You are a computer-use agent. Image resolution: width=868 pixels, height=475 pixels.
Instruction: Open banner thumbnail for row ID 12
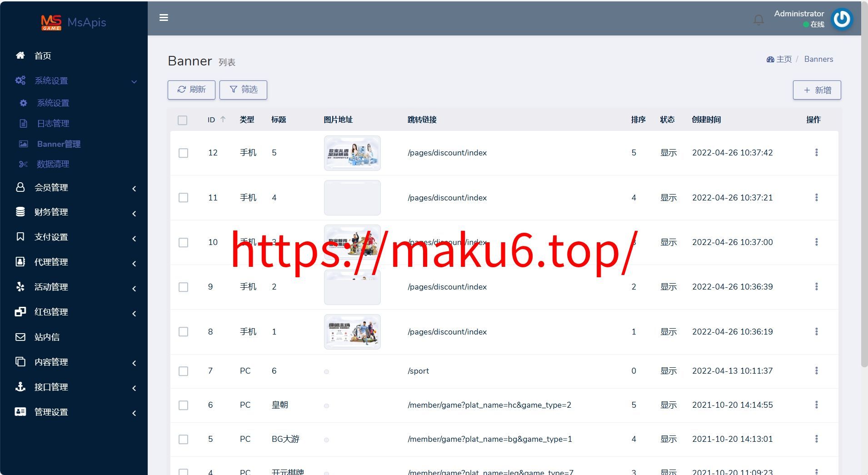352,153
